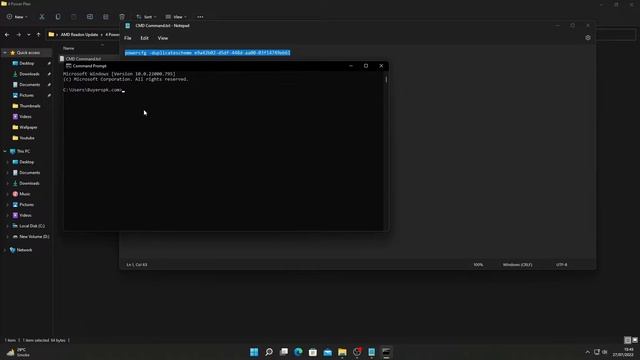The width and height of the screenshot is (640, 360).
Task: Click the Cut scissors icon in File Explorer
Action: 42,17
